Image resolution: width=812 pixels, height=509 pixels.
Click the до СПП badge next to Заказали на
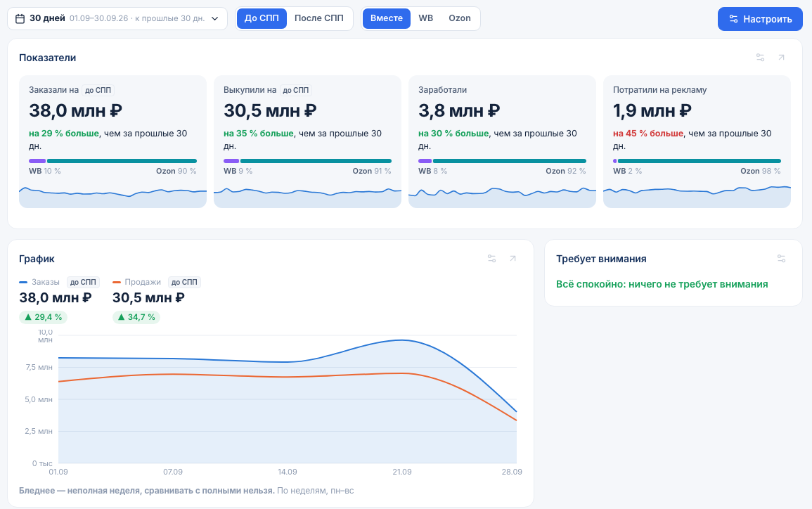point(98,90)
